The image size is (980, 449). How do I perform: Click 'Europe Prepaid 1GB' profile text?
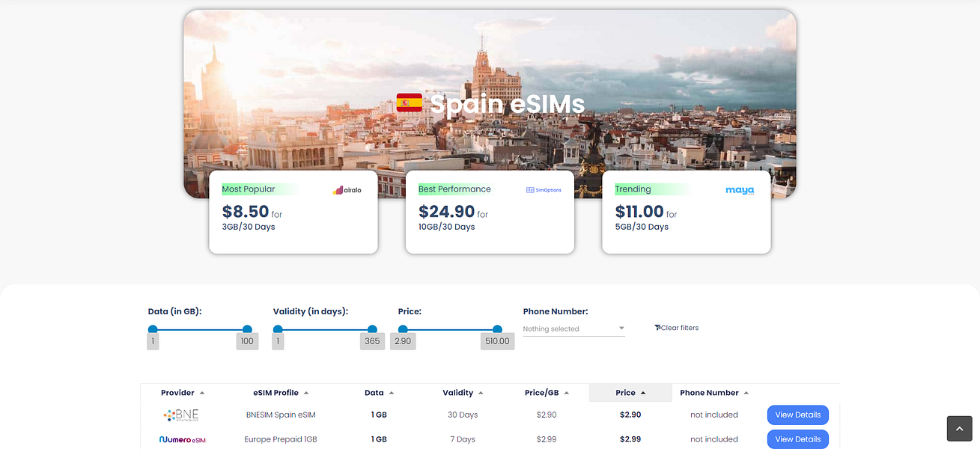click(x=281, y=439)
